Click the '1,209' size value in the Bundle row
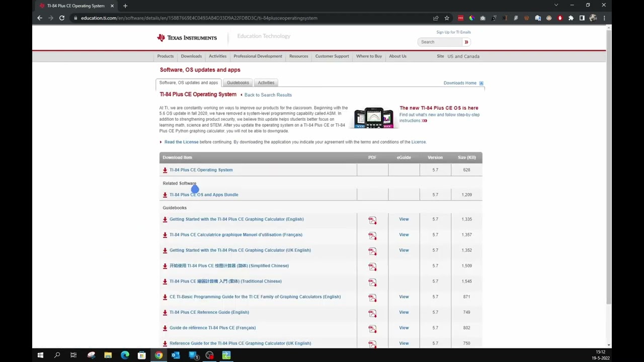Screen dimensions: 644x362 (466, 195)
